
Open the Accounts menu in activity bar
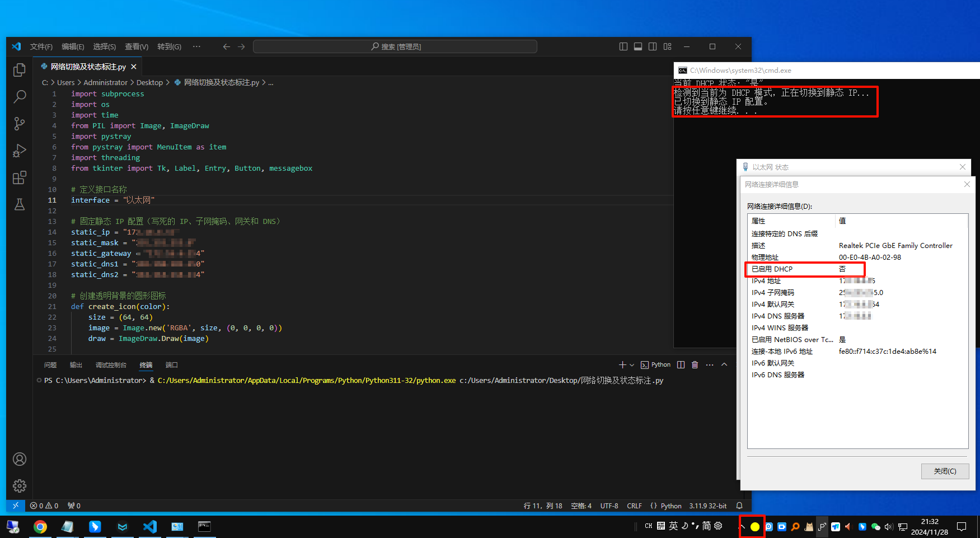coord(20,459)
